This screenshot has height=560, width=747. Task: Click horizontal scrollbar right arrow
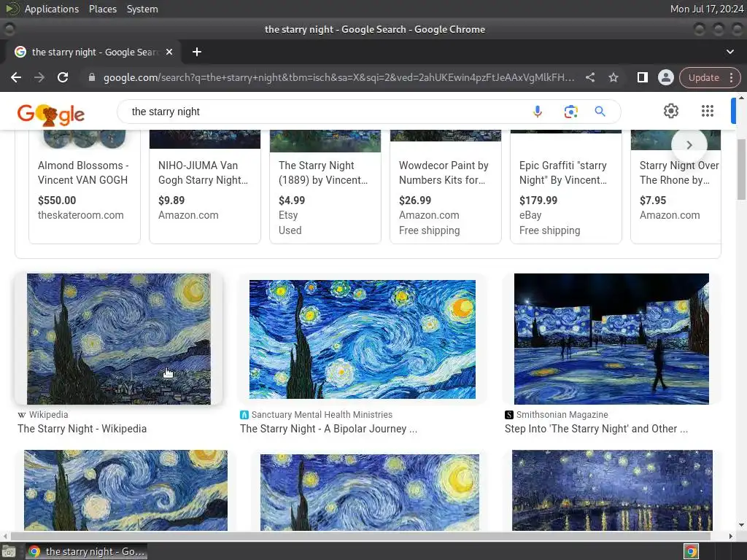coord(731,536)
